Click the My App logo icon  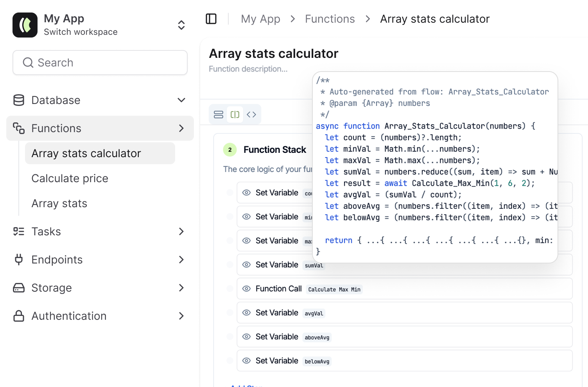pyautogui.click(x=25, y=25)
